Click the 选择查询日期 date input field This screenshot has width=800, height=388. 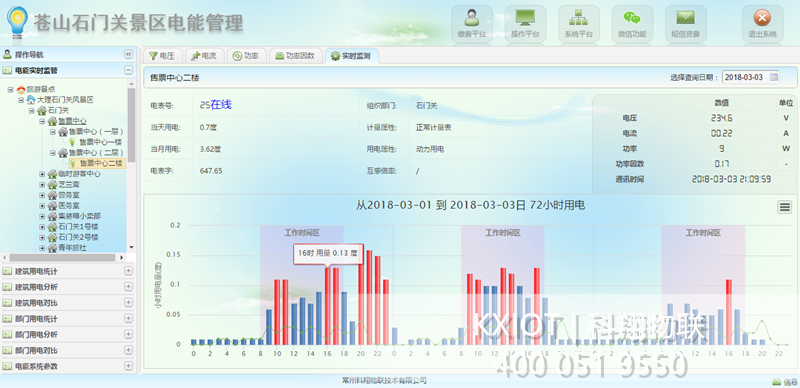pyautogui.click(x=751, y=77)
